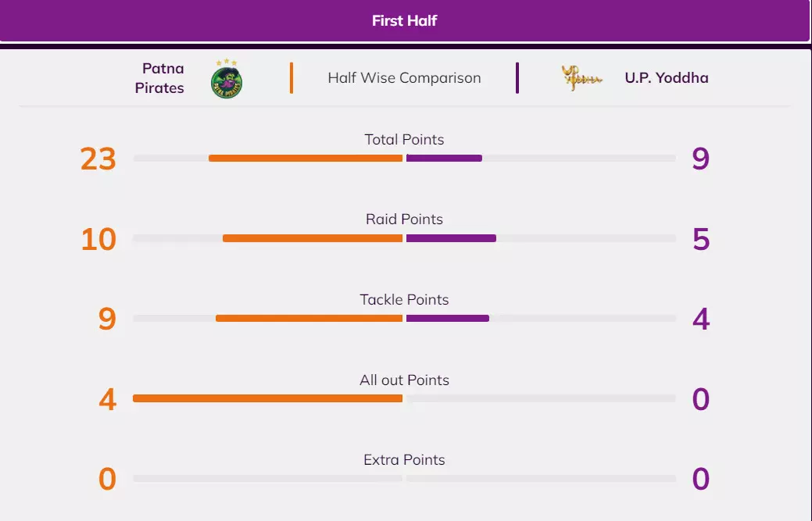Click the purple Tackle Points bar
812x521 pixels.
448,319
